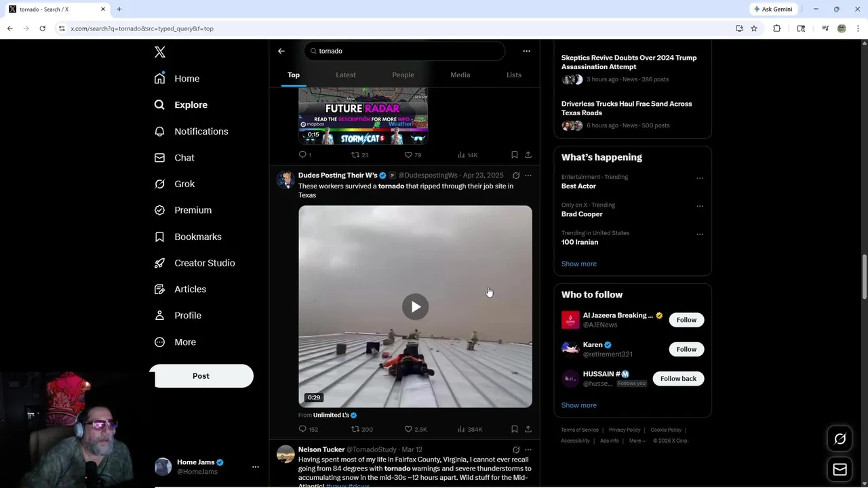
Task: Click the X logo in sidebar
Action: (160, 52)
